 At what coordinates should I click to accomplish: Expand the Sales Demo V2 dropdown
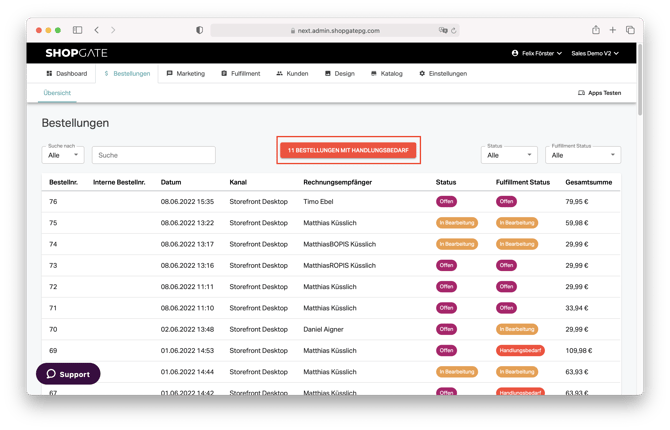tap(595, 53)
